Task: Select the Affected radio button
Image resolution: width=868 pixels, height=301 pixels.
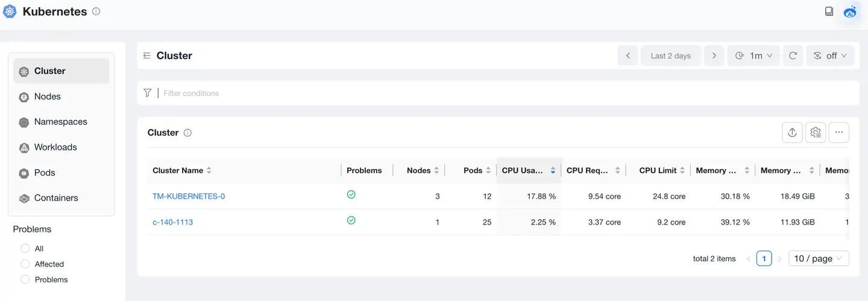Action: (25, 264)
